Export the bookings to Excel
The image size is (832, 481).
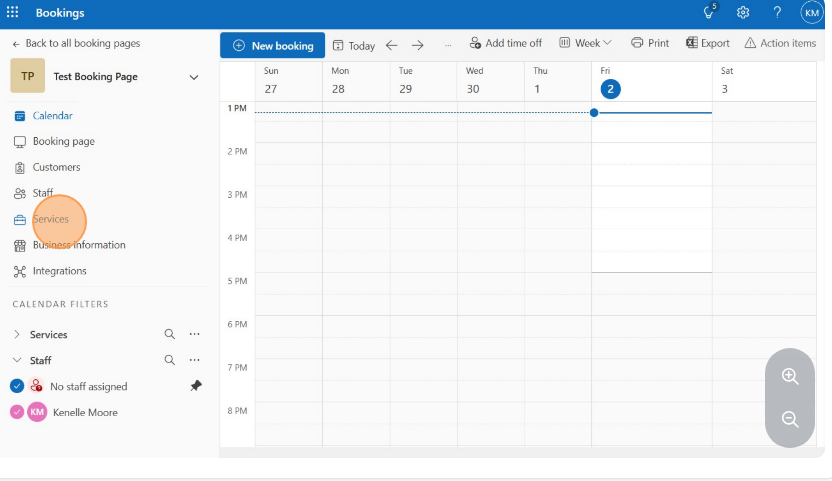click(707, 43)
